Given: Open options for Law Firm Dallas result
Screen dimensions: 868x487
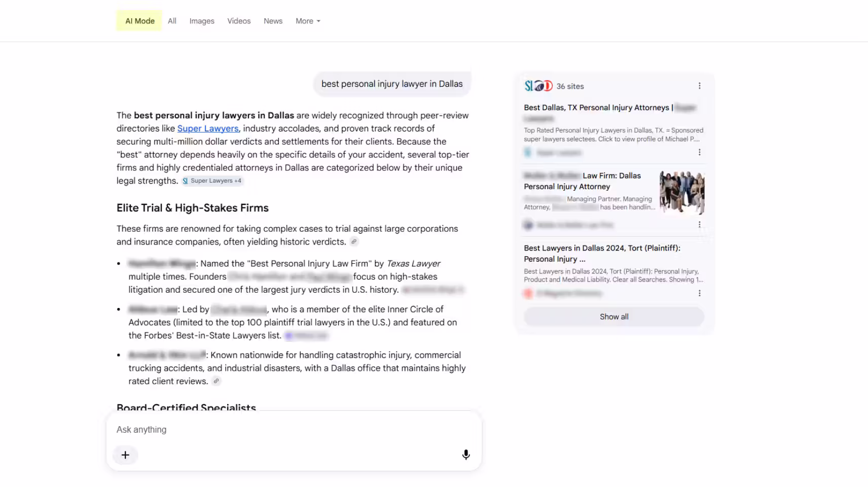Looking at the screenshot, I should (699, 225).
